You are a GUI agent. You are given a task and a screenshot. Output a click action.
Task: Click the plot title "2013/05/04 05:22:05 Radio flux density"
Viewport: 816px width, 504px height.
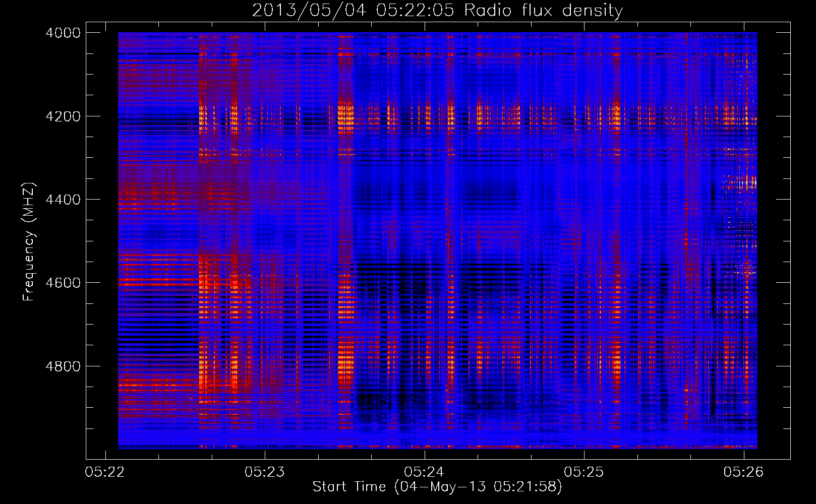(x=437, y=11)
